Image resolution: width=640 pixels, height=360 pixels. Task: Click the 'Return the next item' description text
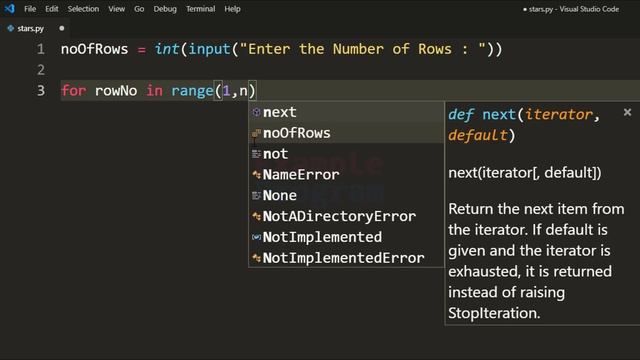pyautogui.click(x=536, y=261)
